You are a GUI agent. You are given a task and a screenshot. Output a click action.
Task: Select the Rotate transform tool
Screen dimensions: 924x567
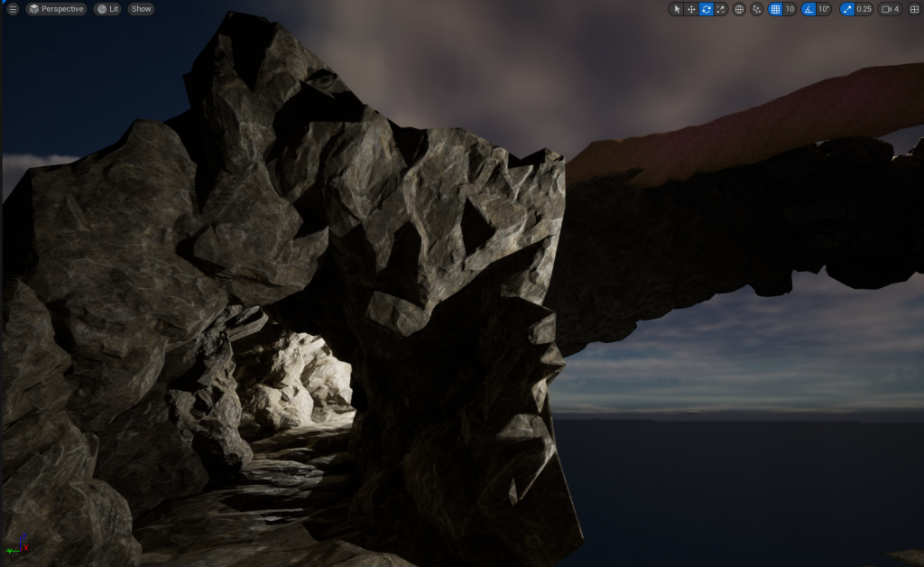click(x=707, y=9)
